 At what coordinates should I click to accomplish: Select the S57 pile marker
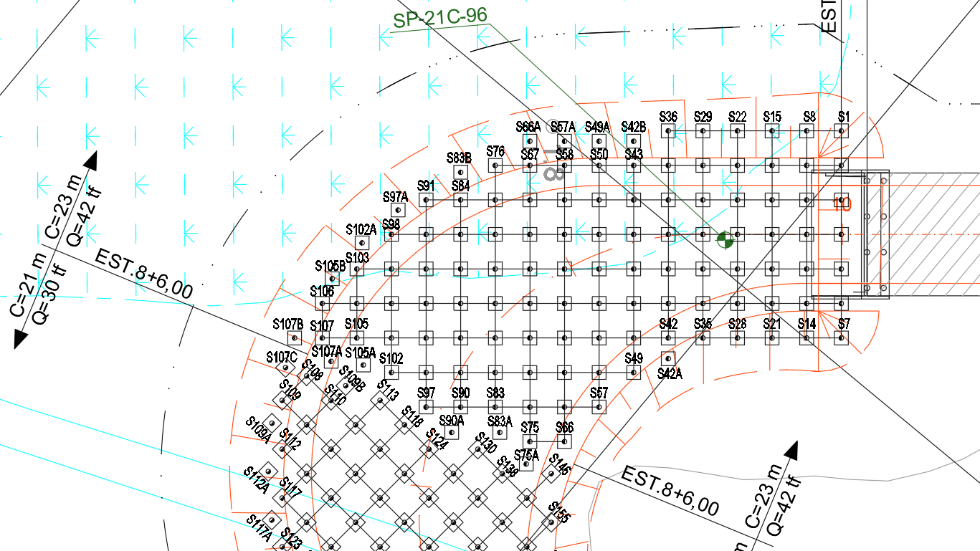click(599, 406)
